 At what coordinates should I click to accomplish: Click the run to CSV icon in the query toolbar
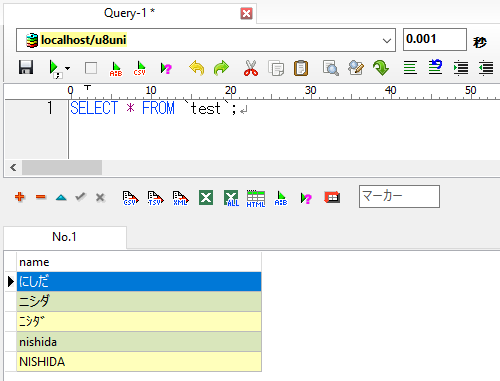coord(140,68)
